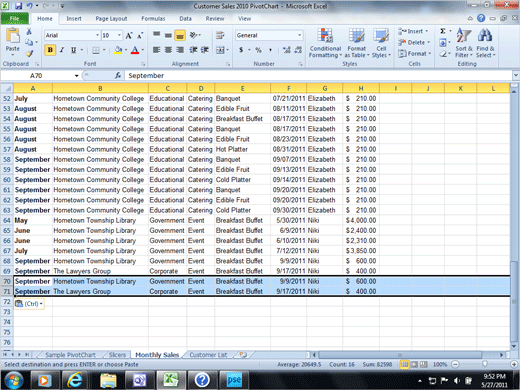This screenshot has height=390, width=520.
Task: Click the zoom slider handle
Action: pos(485,364)
